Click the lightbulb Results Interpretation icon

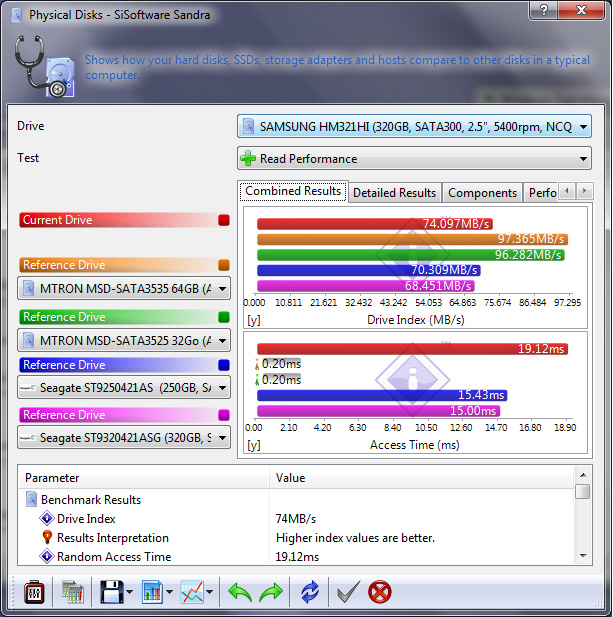click(x=47, y=537)
